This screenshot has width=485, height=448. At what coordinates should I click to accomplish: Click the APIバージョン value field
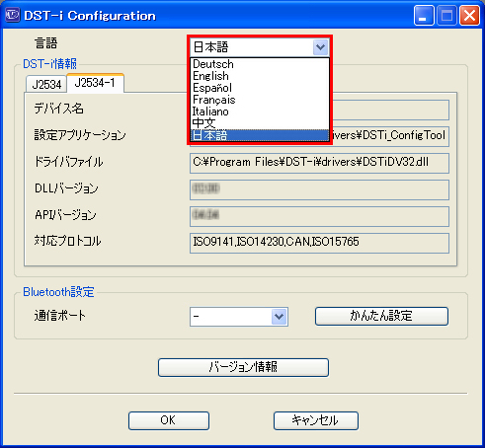tap(319, 216)
